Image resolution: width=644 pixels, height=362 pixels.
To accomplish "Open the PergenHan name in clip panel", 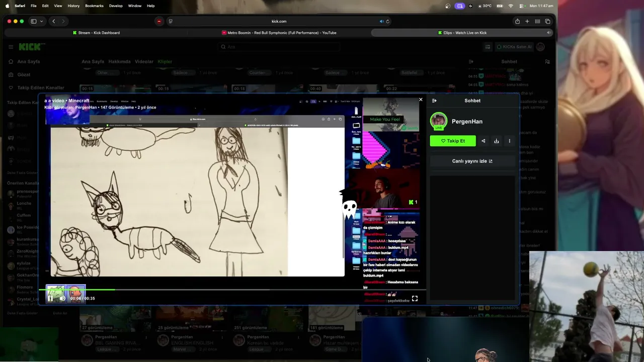I will (467, 121).
